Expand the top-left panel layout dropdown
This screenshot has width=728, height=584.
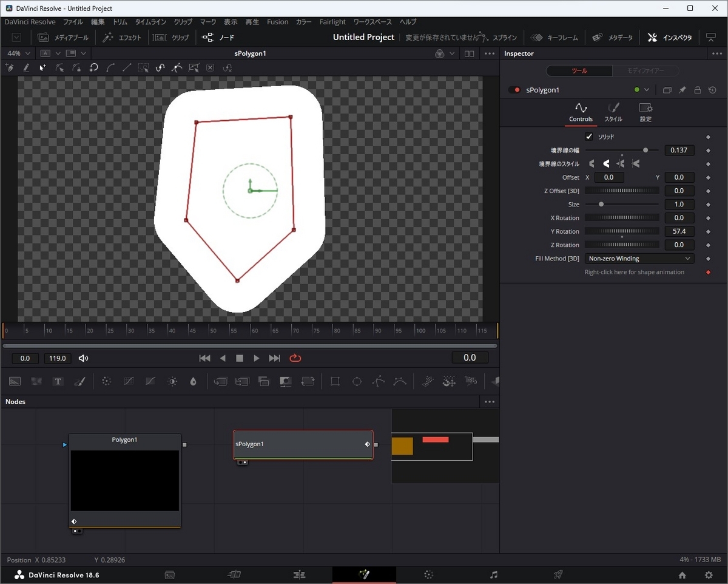coord(16,37)
